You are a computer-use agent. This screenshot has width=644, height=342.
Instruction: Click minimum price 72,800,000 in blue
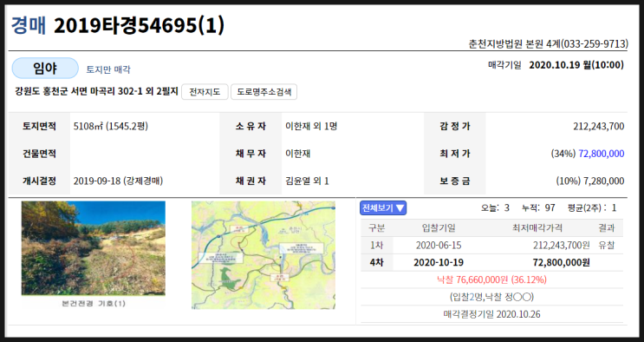[602, 154]
